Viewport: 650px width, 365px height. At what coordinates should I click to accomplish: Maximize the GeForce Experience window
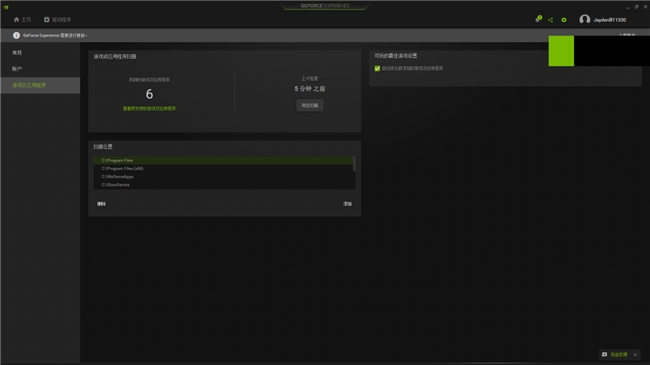tap(637, 7)
